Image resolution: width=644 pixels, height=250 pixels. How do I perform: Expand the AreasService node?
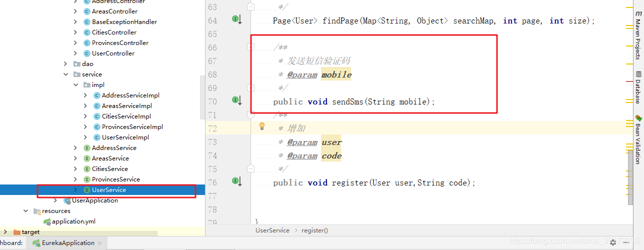[75, 158]
